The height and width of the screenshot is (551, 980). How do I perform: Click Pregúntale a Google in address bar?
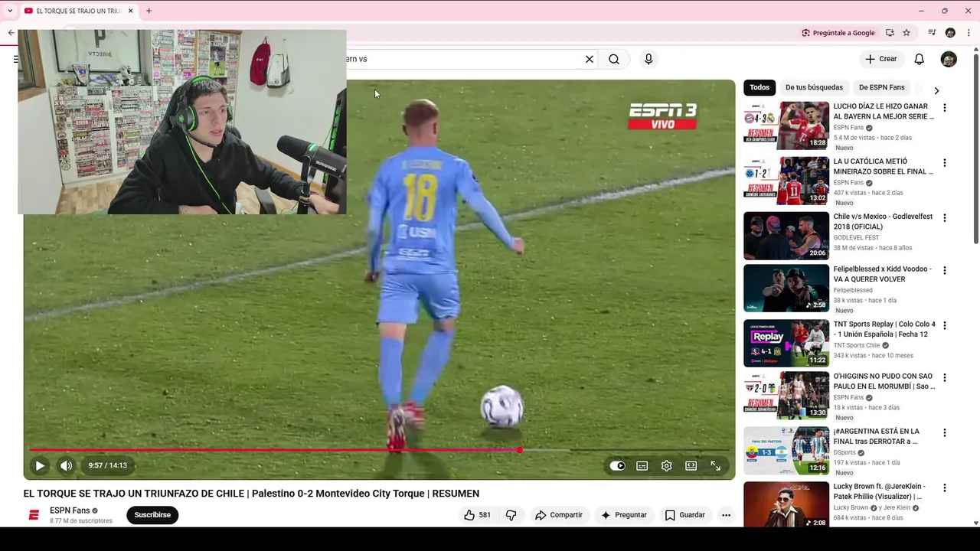(838, 33)
